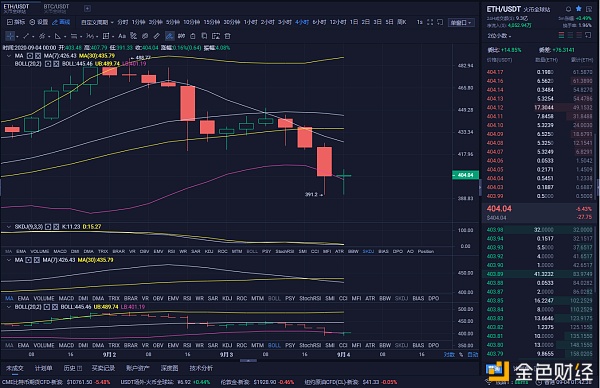The width and height of the screenshot is (600, 388).
Task: Select the grid table drawing tool
Action: tap(106, 36)
